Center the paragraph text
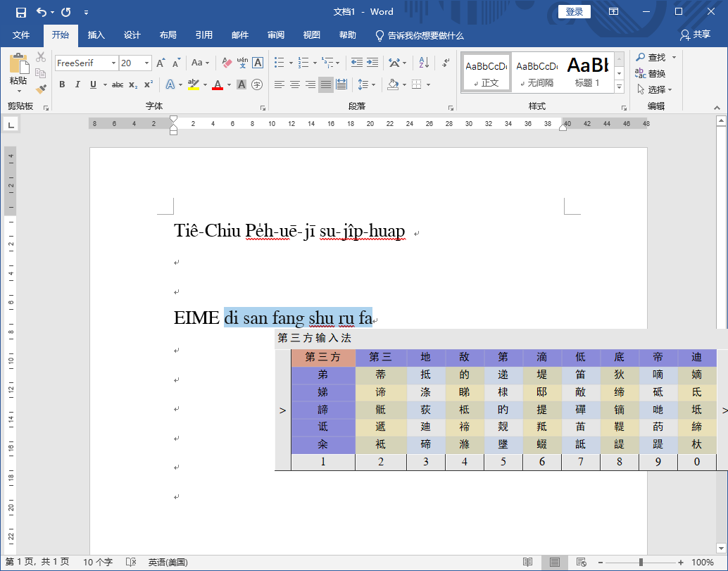Image resolution: width=728 pixels, height=571 pixels. [295, 84]
